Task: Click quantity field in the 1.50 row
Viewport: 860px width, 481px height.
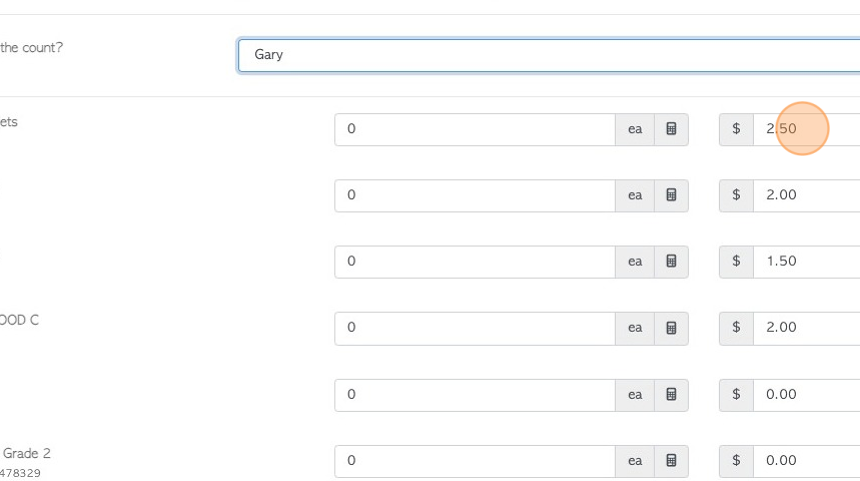Action: pos(475,262)
